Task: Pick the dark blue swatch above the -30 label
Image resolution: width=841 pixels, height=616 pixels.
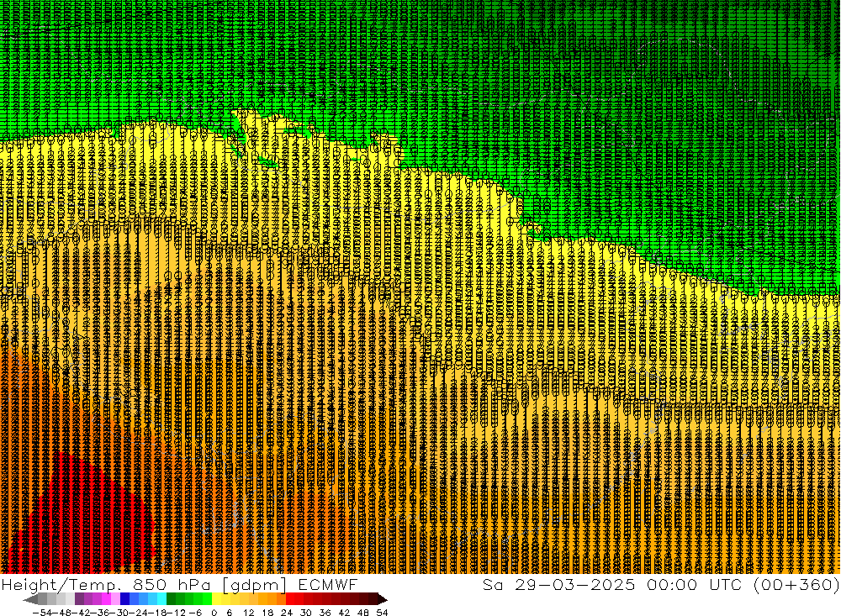Action: click(124, 599)
